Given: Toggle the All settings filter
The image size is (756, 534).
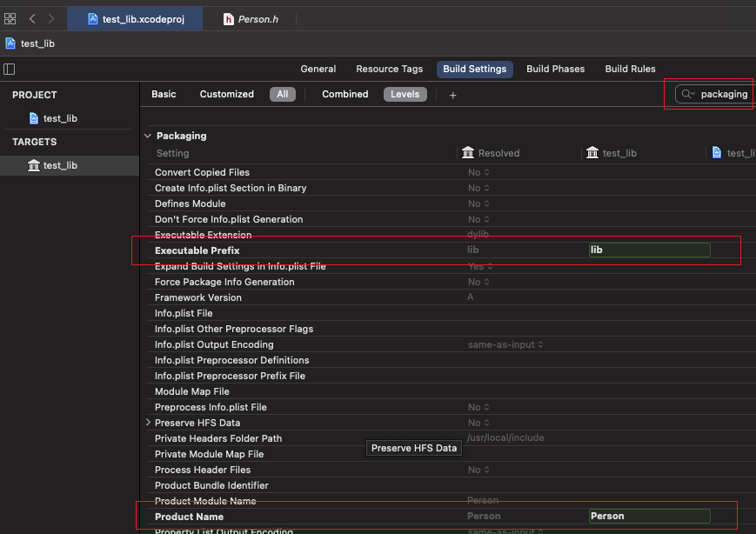Looking at the screenshot, I should coord(282,94).
